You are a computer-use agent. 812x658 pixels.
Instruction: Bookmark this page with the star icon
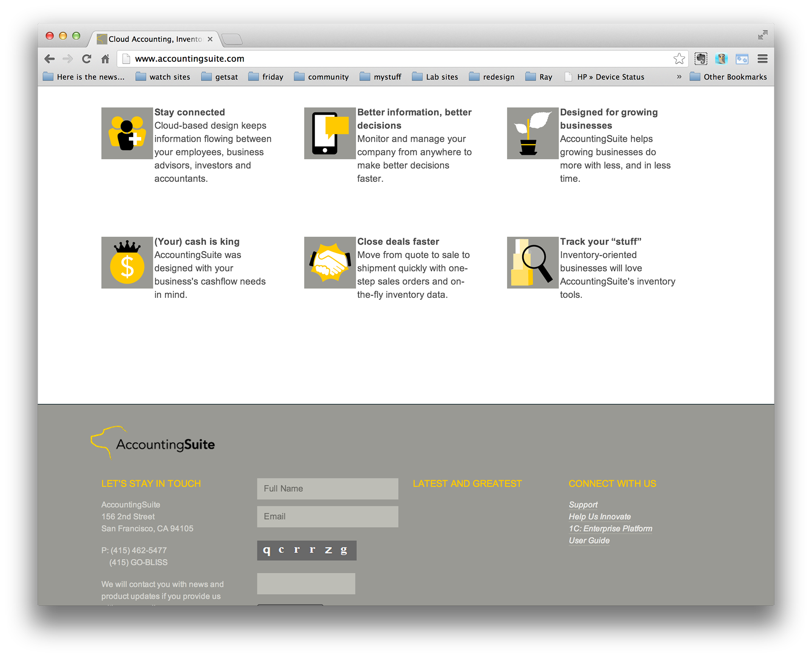pyautogui.click(x=679, y=59)
